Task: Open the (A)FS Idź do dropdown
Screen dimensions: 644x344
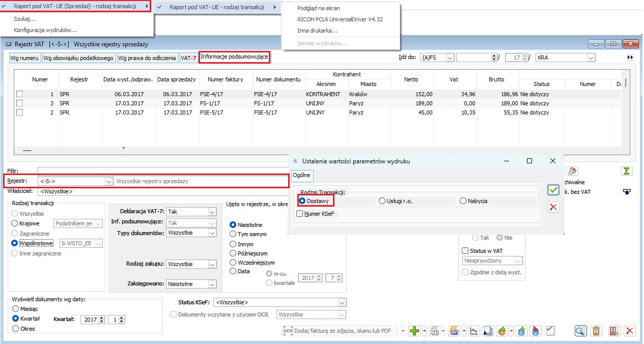Action: click(x=450, y=58)
